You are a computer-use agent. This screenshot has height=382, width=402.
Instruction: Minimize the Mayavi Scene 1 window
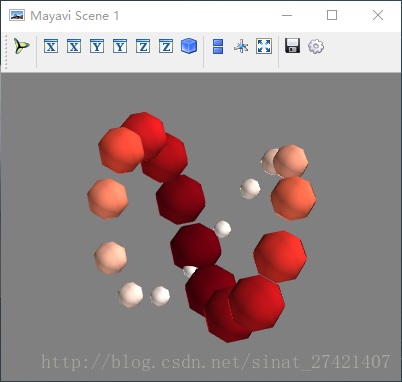pyautogui.click(x=287, y=15)
